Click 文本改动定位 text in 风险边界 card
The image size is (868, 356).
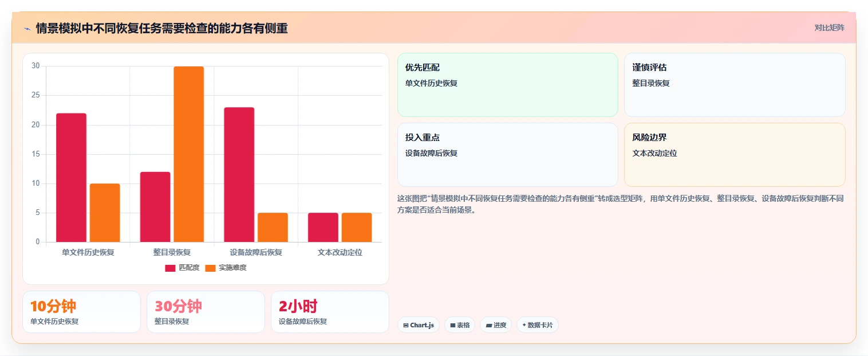(x=654, y=153)
